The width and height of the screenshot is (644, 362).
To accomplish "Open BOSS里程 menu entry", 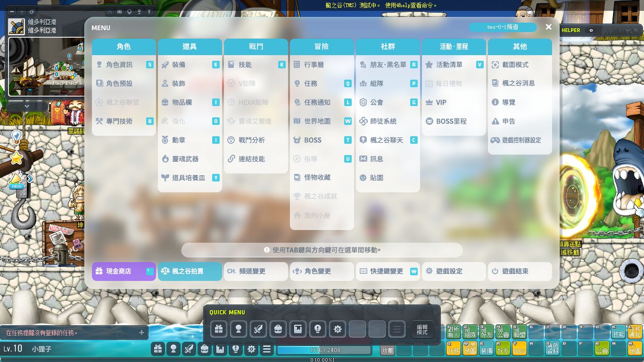I will click(x=454, y=121).
